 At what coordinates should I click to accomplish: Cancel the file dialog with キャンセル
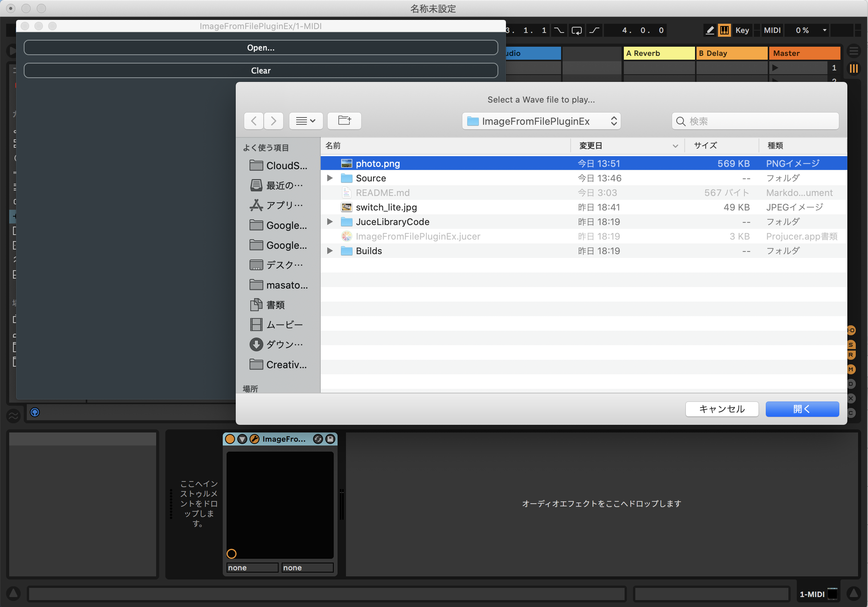722,409
